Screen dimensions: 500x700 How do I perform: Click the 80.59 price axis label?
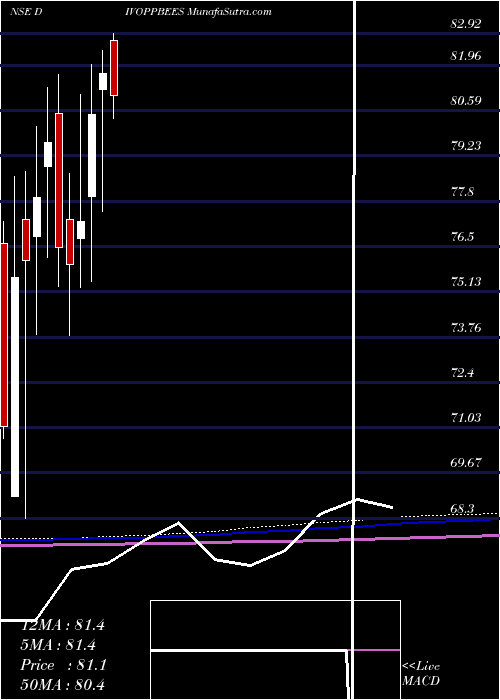tap(466, 101)
